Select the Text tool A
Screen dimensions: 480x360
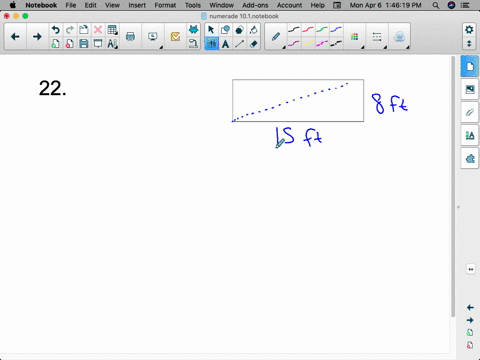(225, 43)
